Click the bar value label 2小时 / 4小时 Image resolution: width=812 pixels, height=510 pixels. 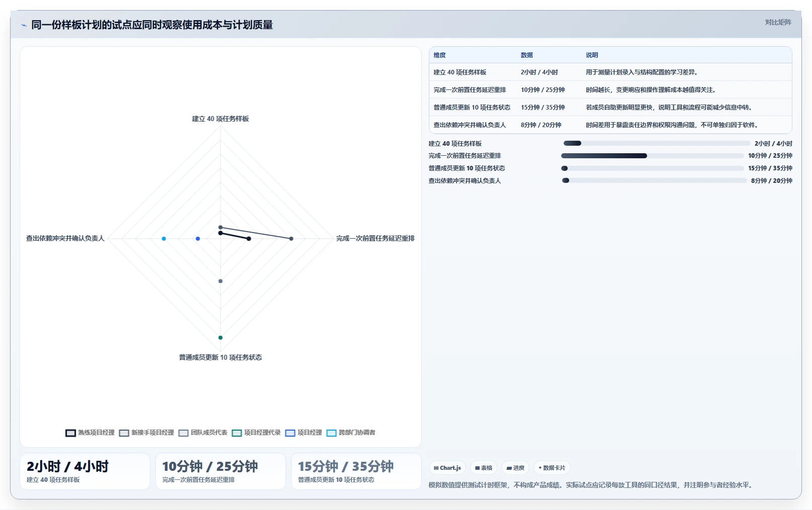773,144
